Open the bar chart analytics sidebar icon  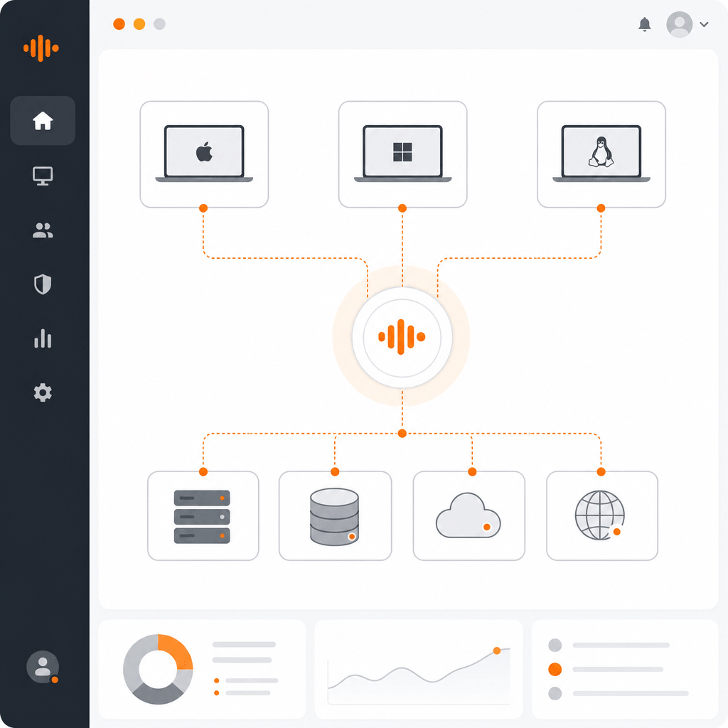click(43, 338)
